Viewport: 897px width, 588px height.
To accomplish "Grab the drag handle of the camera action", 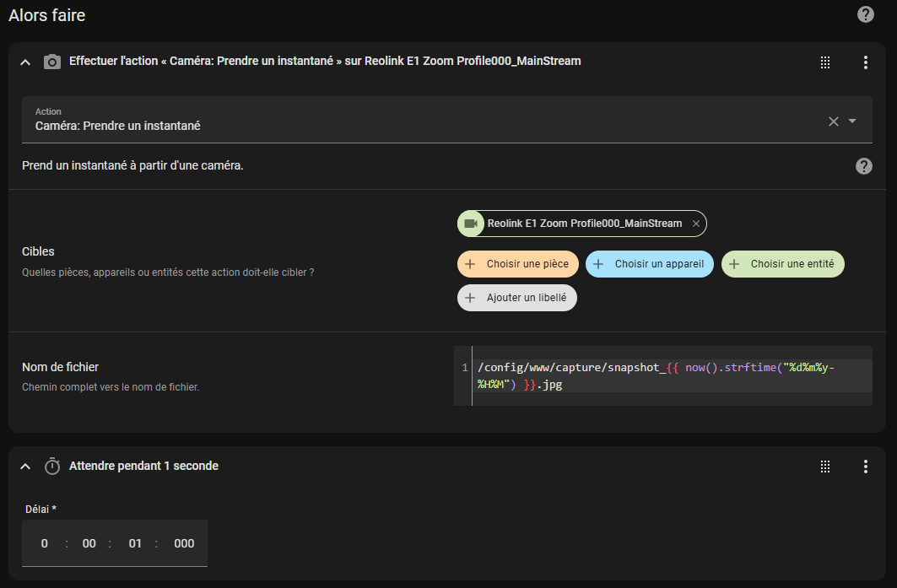I will 825,62.
